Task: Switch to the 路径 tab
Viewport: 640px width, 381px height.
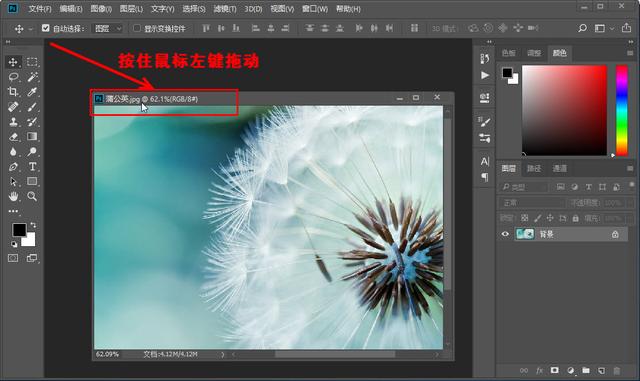Action: coord(534,168)
